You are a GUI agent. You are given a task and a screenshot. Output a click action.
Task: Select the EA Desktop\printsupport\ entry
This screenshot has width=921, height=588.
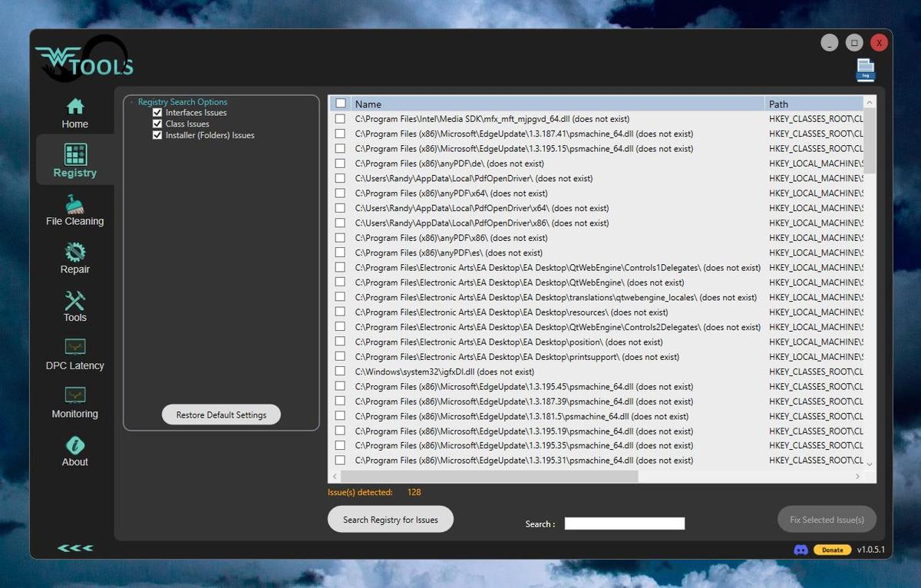coord(517,357)
